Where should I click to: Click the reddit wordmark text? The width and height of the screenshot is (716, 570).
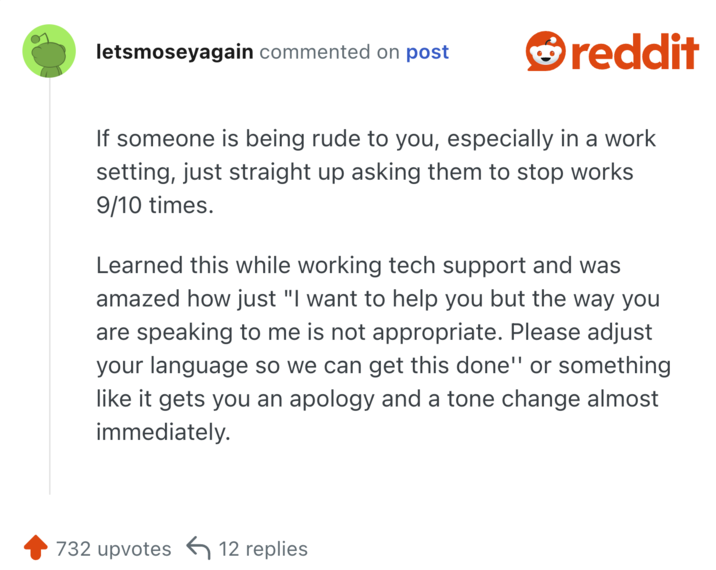click(x=635, y=52)
